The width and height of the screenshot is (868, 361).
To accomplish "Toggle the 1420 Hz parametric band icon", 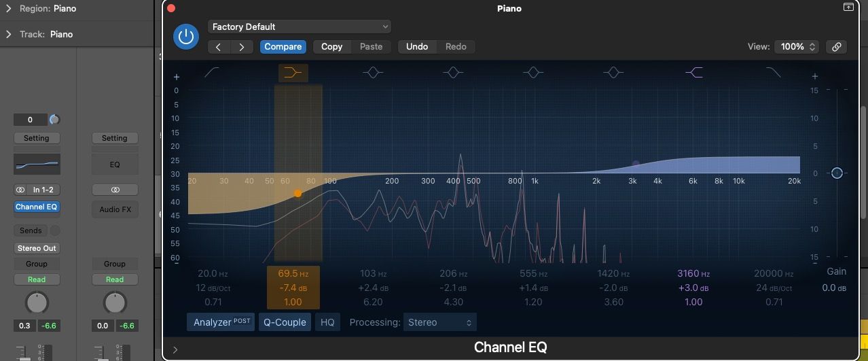I will (x=613, y=72).
